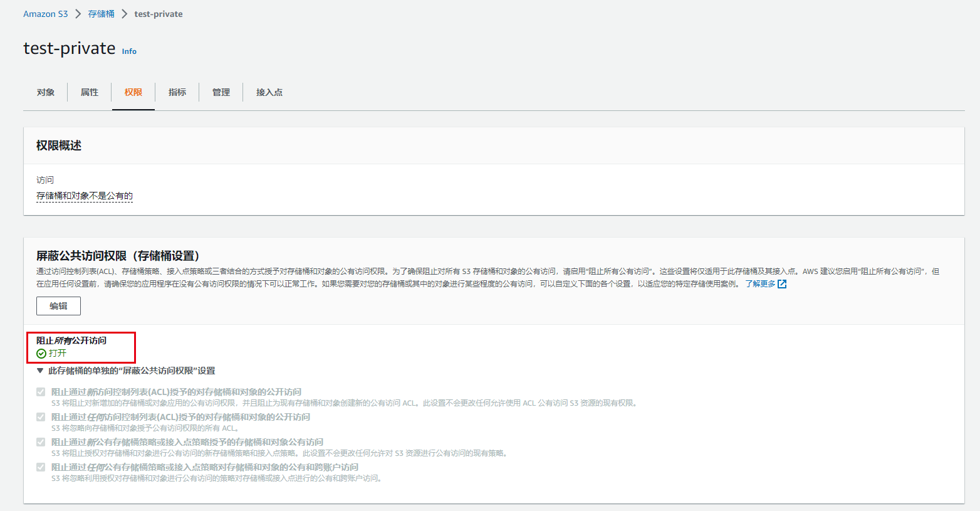The width and height of the screenshot is (980, 511).
Task: Select the 权限 tab
Action: tap(133, 92)
